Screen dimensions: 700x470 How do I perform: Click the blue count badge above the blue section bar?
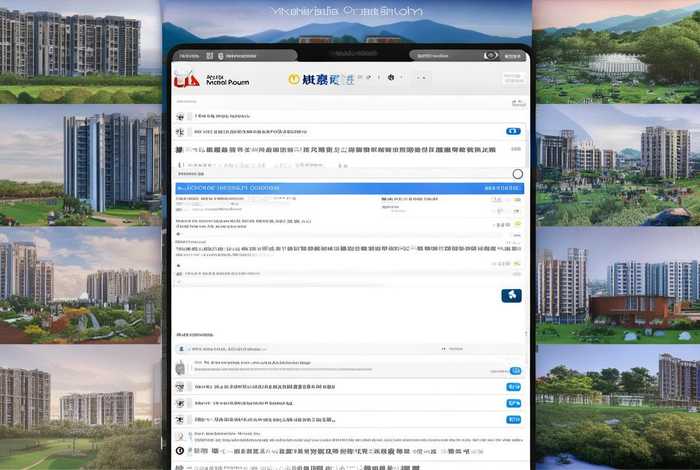[x=513, y=131]
